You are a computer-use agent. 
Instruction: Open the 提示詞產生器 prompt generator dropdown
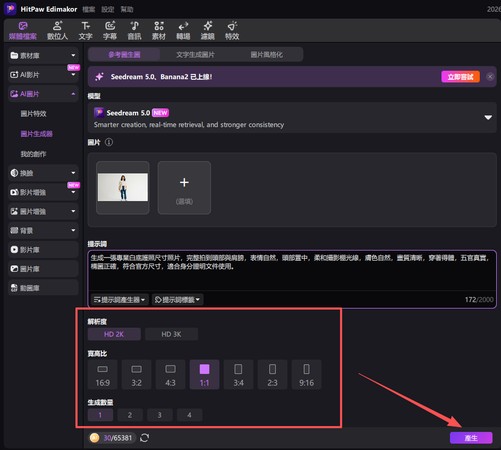119,300
